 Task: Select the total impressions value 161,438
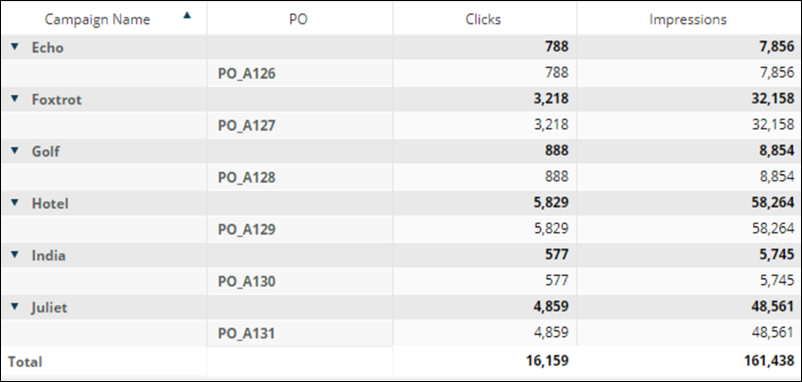click(x=769, y=361)
